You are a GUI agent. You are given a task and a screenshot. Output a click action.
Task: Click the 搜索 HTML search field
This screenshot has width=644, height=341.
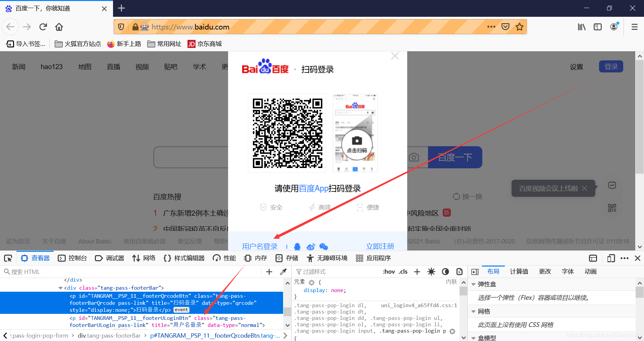click(x=131, y=272)
